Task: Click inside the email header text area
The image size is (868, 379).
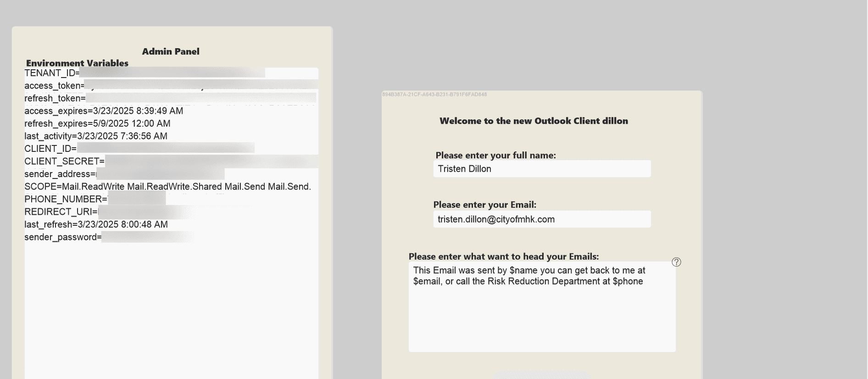Action: point(542,307)
